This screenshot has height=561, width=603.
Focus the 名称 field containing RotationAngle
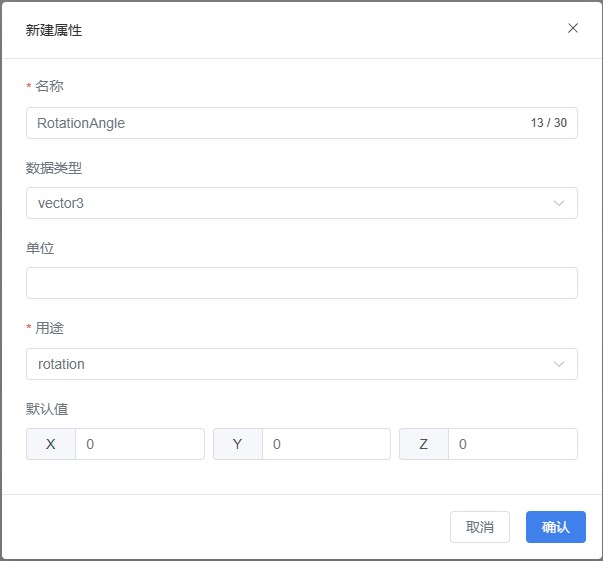click(x=270, y=123)
